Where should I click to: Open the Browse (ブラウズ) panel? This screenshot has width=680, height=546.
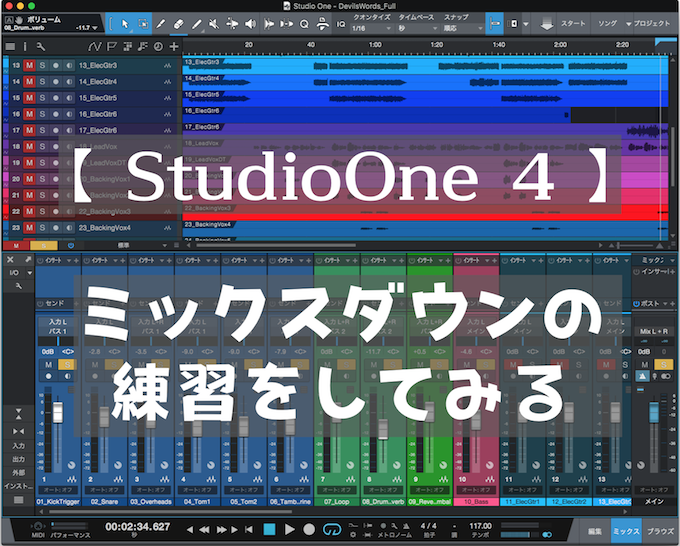coord(660,531)
